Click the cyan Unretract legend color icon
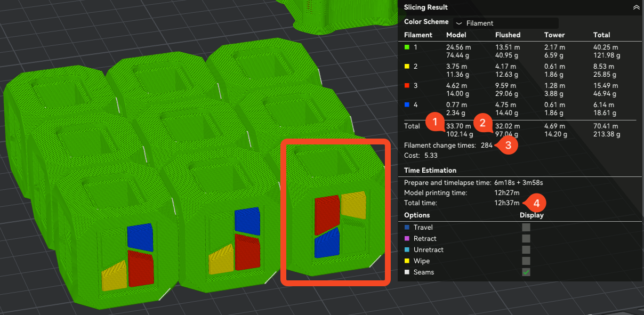 [407, 250]
